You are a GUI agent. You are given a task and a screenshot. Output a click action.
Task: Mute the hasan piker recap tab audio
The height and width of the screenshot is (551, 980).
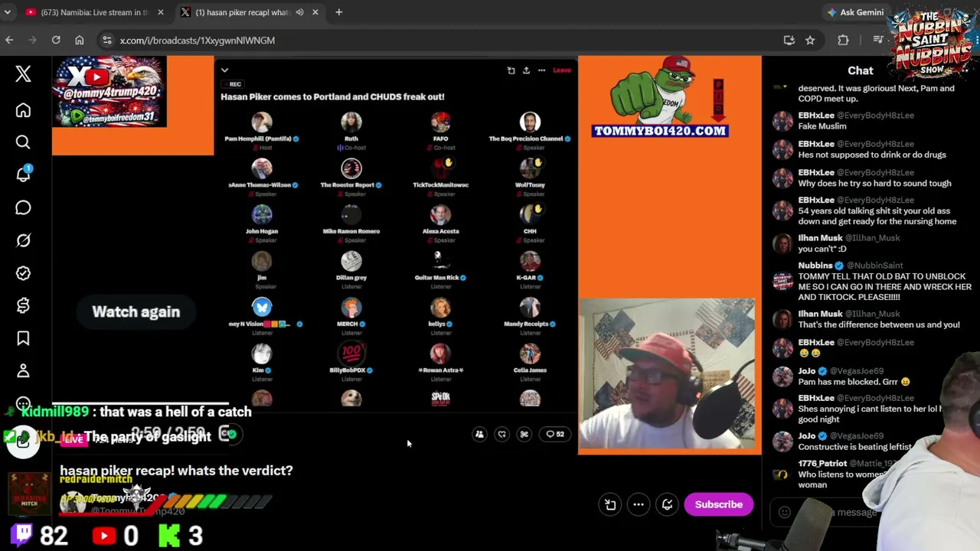pyautogui.click(x=299, y=12)
